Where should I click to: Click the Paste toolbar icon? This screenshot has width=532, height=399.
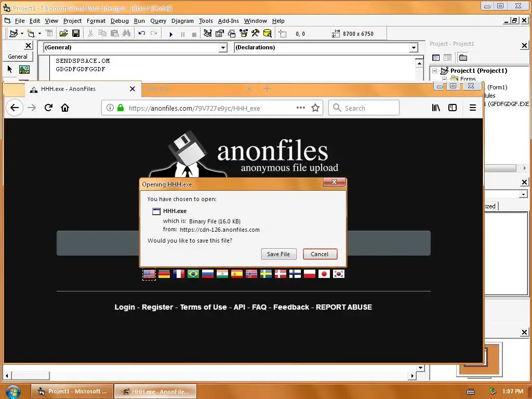[115, 33]
